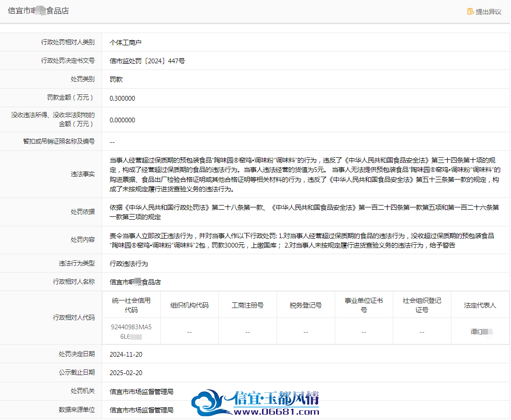511x420 pixels.
Task: Select publicity deadline 2025-02-20
Action: pos(126,373)
